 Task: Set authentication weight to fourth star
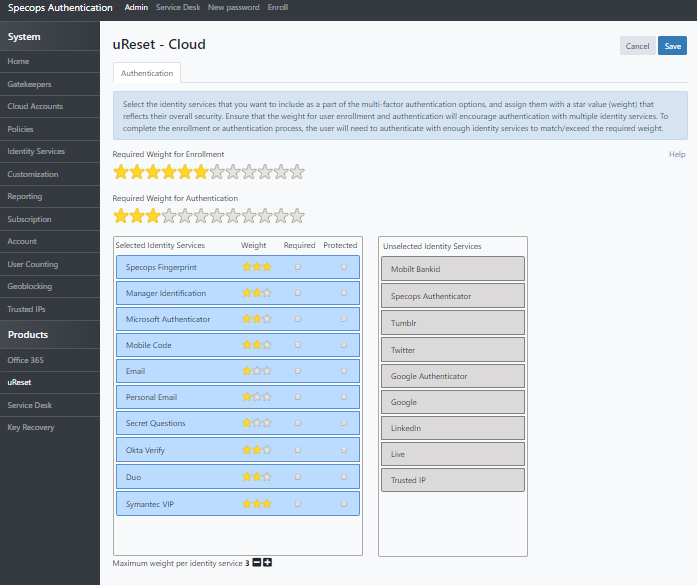[169, 216]
